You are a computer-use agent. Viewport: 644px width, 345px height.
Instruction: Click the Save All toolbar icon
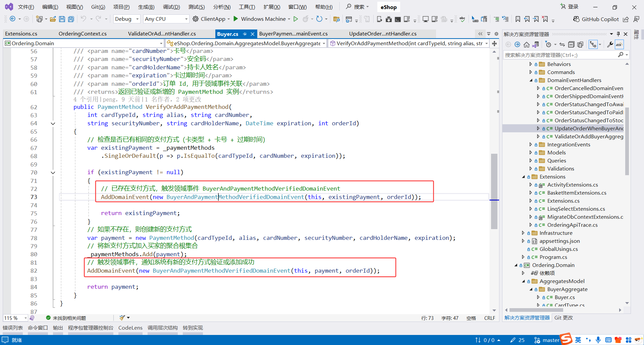point(71,19)
